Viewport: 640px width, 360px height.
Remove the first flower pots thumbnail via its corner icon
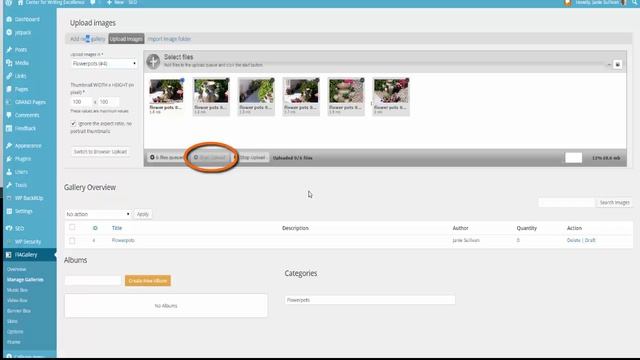(182, 80)
